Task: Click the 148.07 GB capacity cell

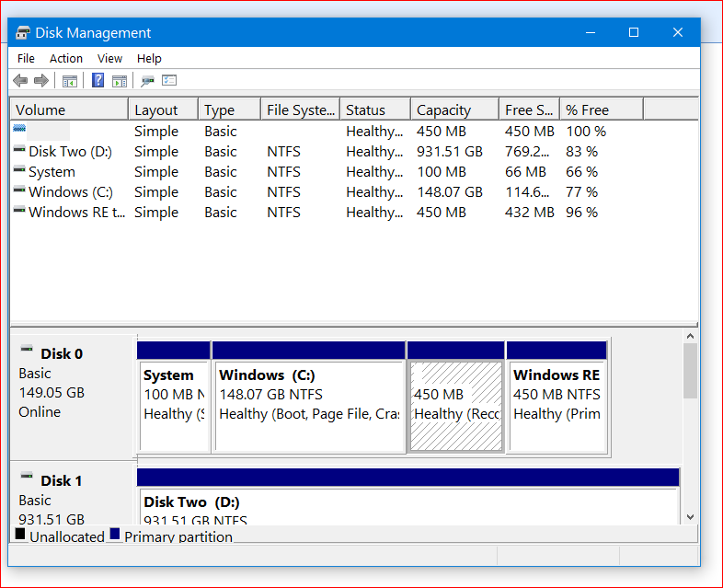Action: 450,192
